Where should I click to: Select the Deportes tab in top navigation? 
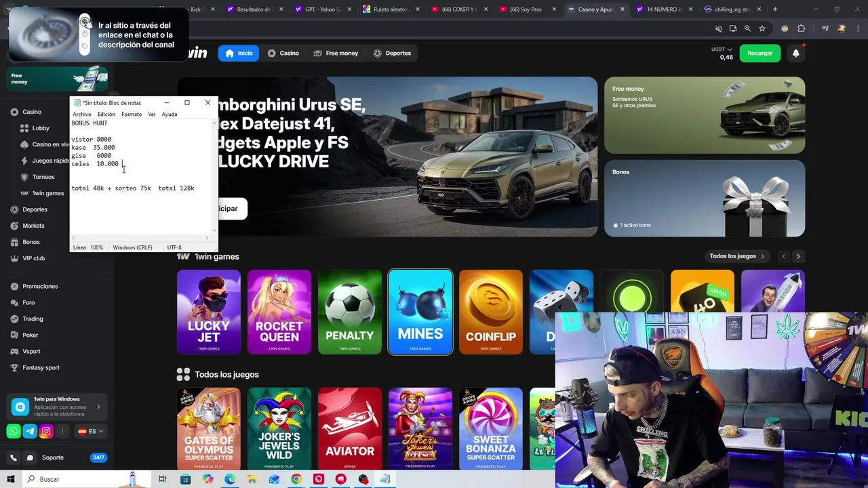click(x=392, y=53)
